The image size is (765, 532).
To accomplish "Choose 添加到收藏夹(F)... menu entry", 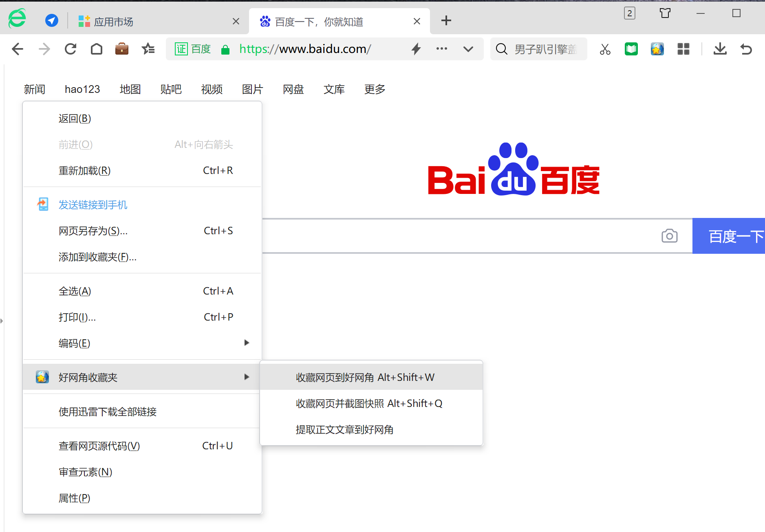I will pos(142,257).
